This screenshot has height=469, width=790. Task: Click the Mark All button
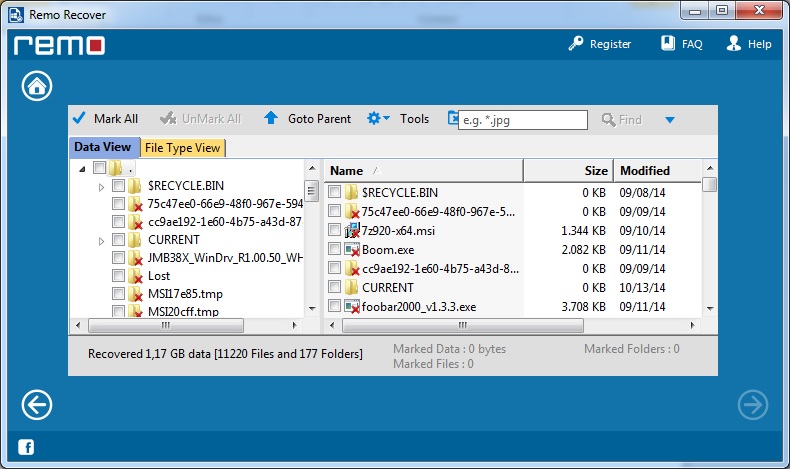point(105,118)
